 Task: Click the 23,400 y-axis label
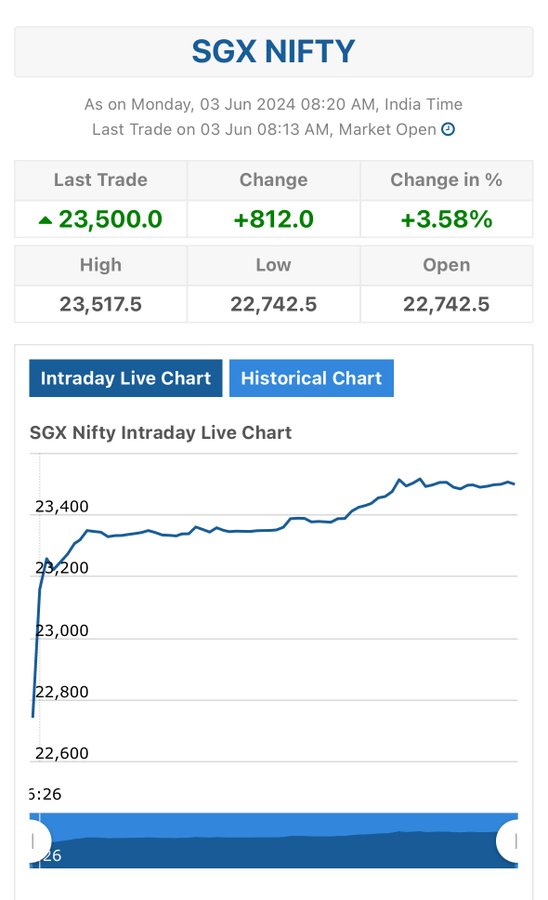[x=62, y=506]
